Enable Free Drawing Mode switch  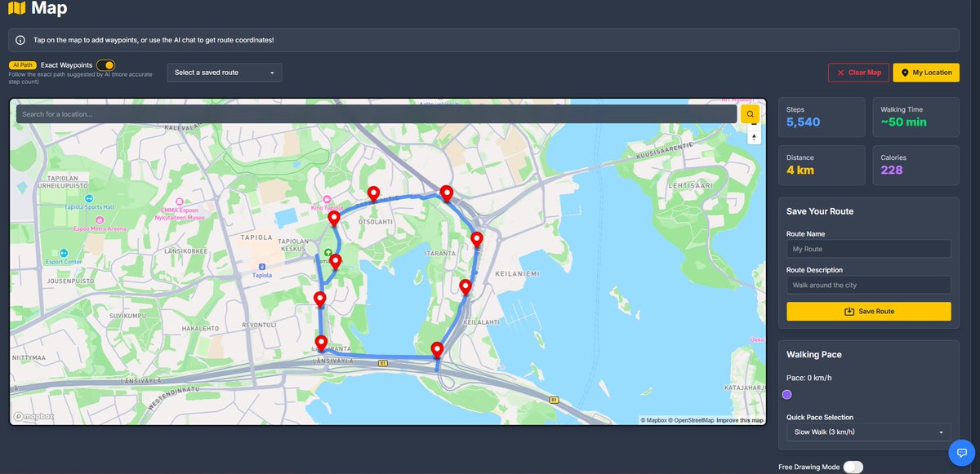tap(853, 467)
